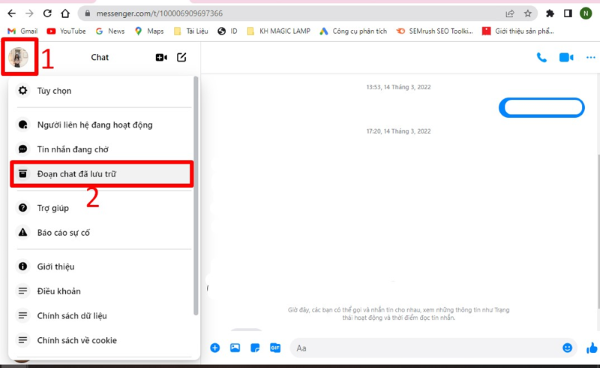Viewport: 600px width, 368px height.
Task: Share this page via the address bar icon
Action: (510, 14)
